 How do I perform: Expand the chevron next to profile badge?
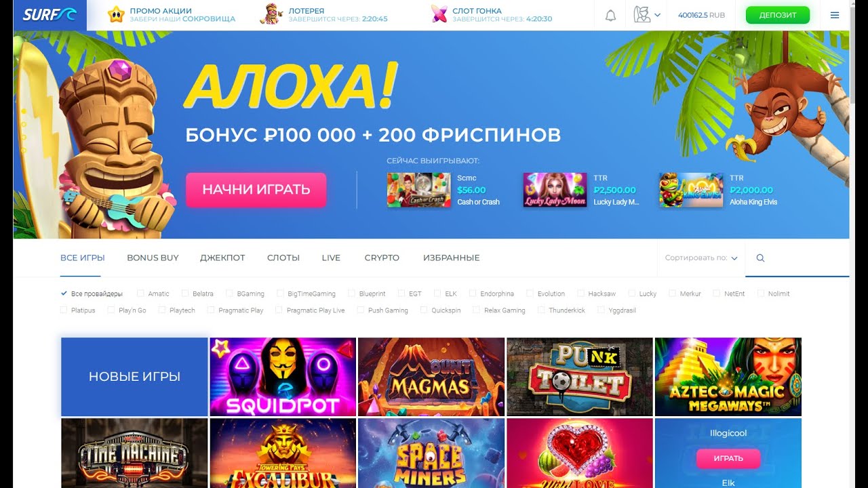657,15
